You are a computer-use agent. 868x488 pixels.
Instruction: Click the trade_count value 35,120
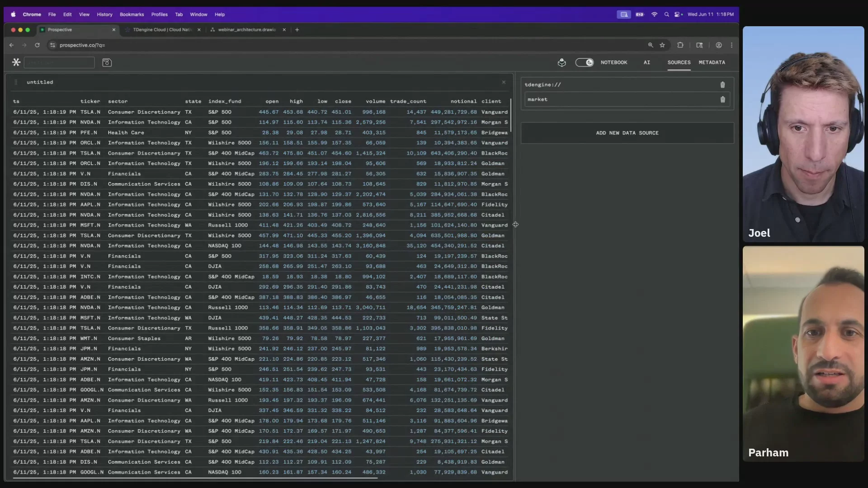click(x=416, y=246)
